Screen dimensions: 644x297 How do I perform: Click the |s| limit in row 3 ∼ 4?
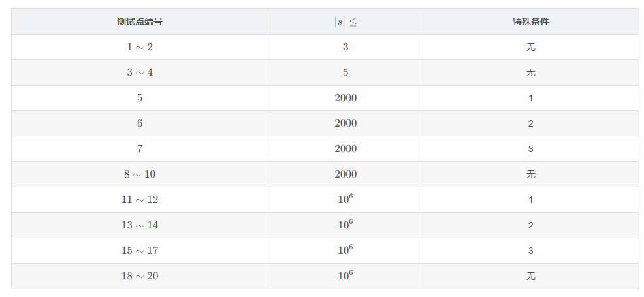click(346, 72)
